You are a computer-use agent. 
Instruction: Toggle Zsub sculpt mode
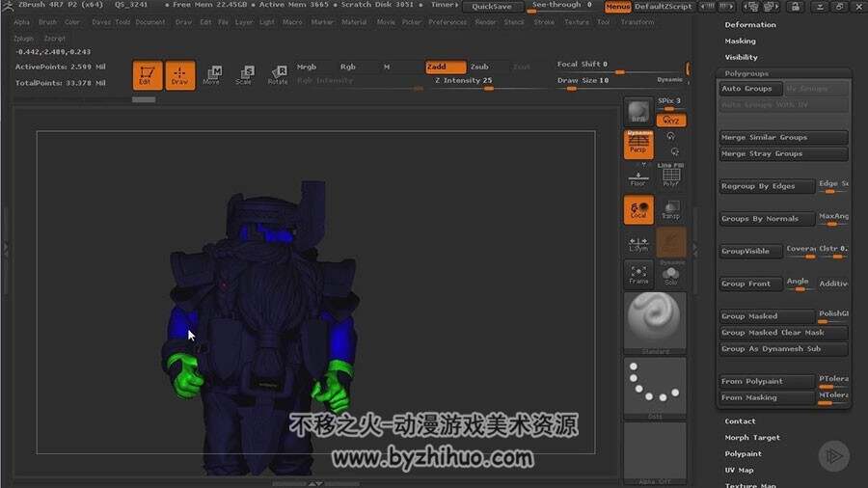click(x=480, y=67)
